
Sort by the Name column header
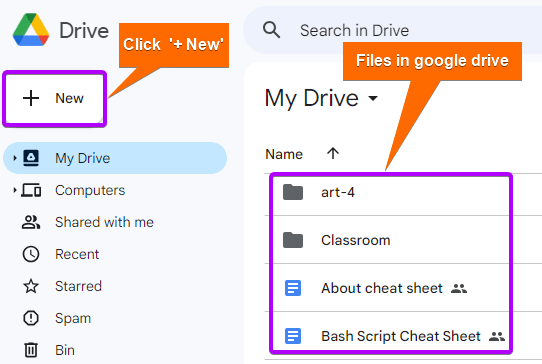coord(284,154)
